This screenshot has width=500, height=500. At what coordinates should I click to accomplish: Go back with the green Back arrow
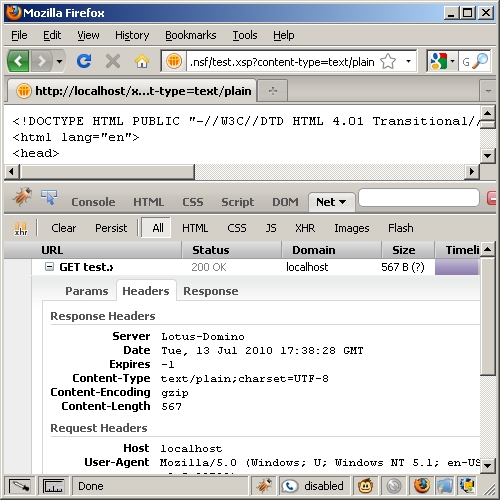pos(19,61)
